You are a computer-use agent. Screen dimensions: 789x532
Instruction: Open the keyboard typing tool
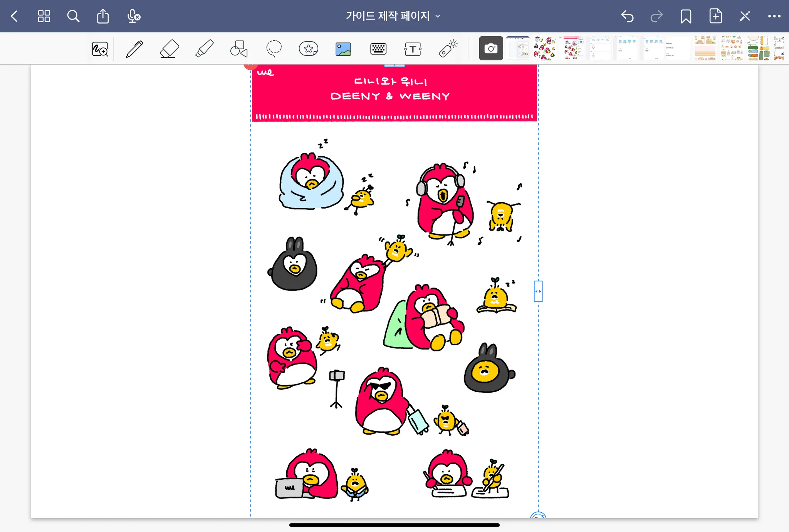point(378,49)
